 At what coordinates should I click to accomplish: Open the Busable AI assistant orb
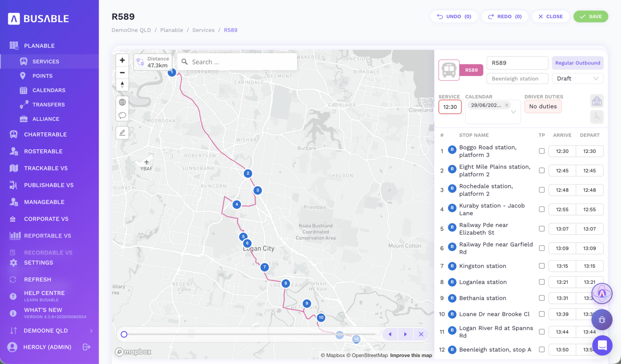602,293
